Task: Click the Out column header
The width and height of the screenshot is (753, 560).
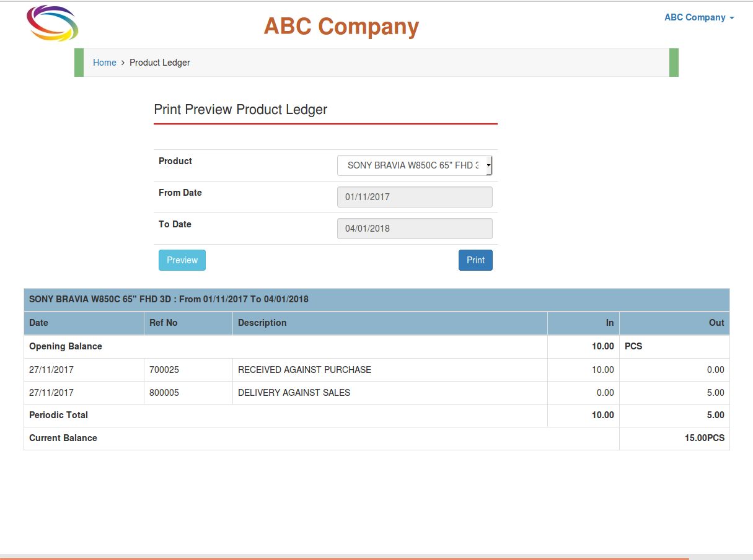Action: pyautogui.click(x=716, y=323)
